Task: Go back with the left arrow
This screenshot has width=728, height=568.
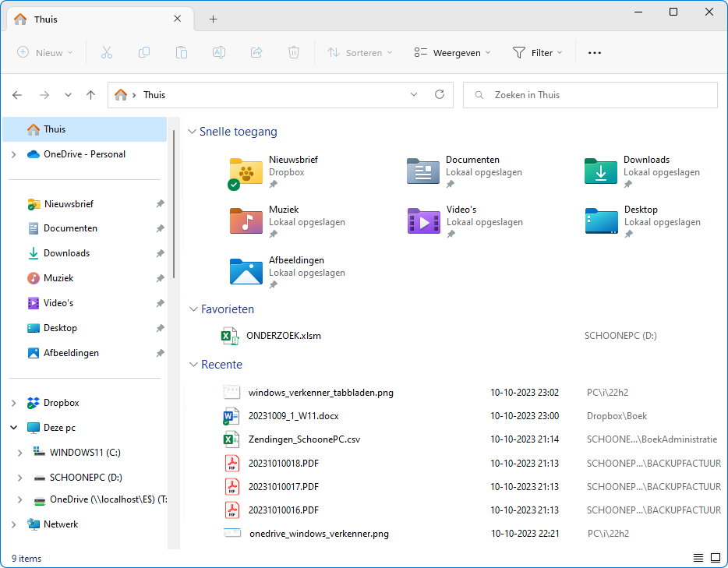Action: point(17,95)
